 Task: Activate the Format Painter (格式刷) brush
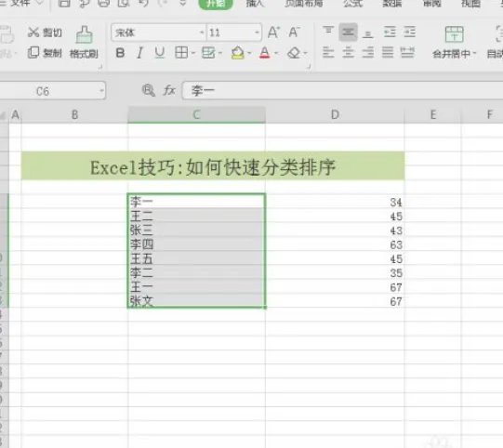click(x=84, y=42)
